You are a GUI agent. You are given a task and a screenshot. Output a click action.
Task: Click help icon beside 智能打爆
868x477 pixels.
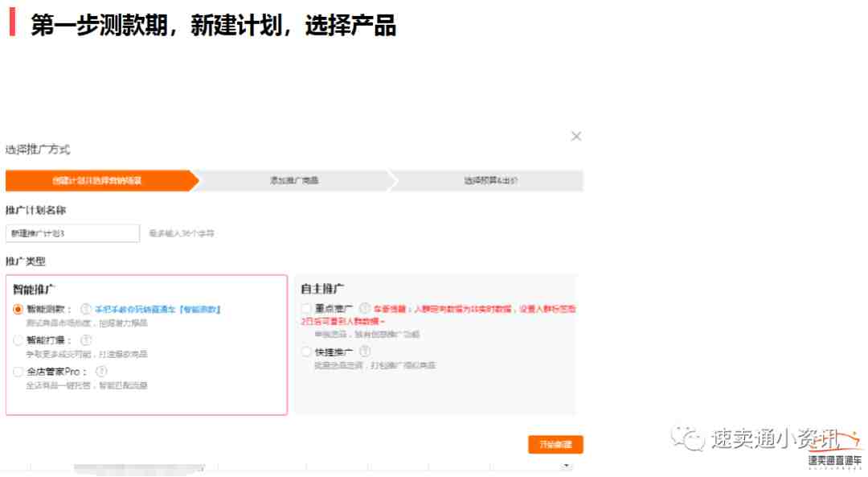click(x=86, y=340)
